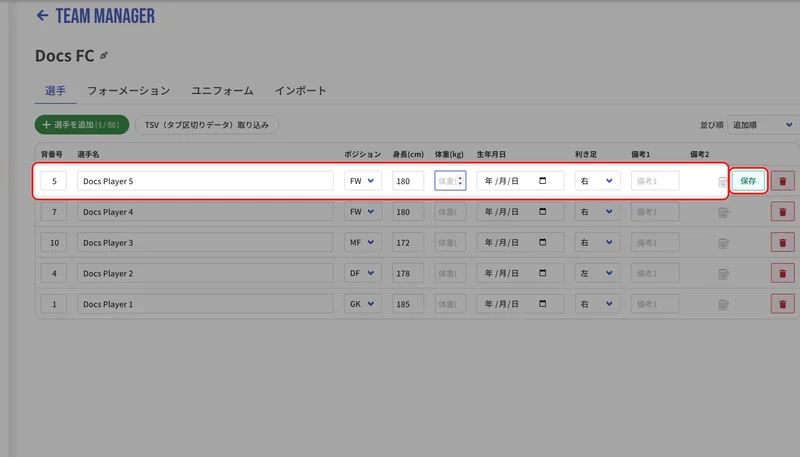Delete Docs Player 4 with trash icon
800x457 pixels.
(x=782, y=212)
